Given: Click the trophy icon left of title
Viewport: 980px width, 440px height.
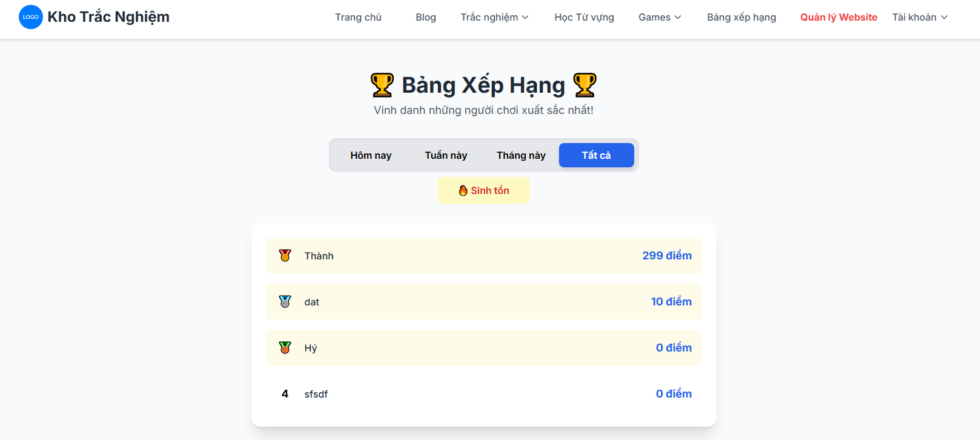Looking at the screenshot, I should pos(382,85).
